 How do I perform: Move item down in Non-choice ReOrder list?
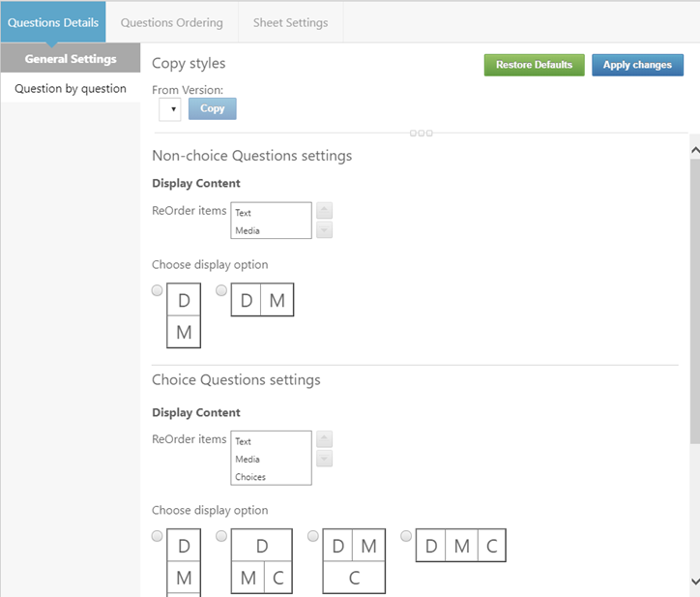pos(324,230)
